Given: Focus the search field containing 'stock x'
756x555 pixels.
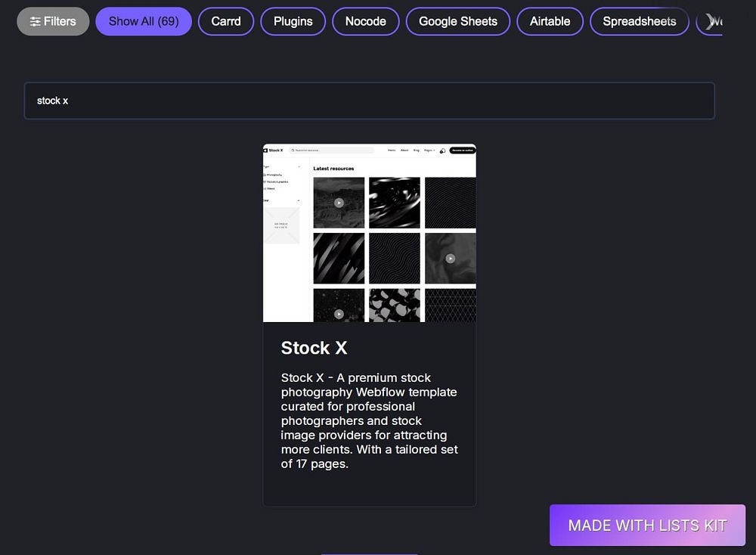Looking at the screenshot, I should click(x=370, y=101).
